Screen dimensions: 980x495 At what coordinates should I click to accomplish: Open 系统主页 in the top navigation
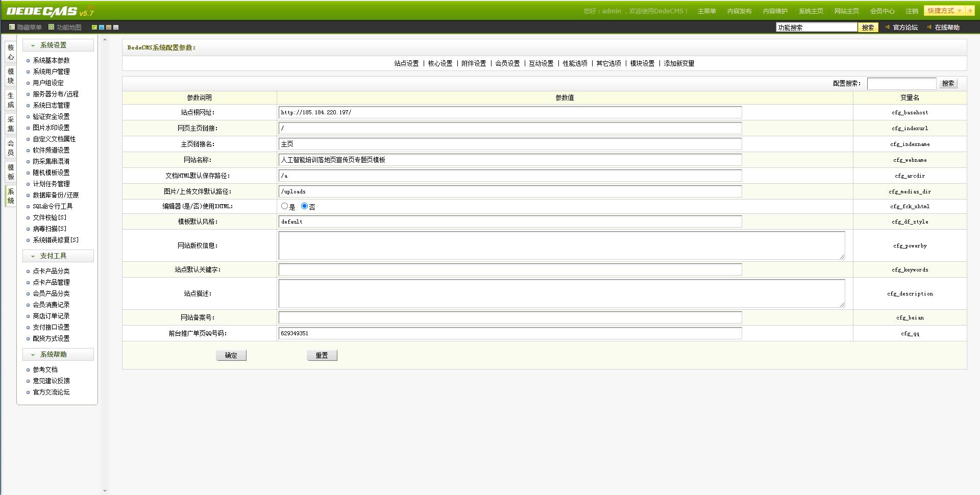(811, 11)
